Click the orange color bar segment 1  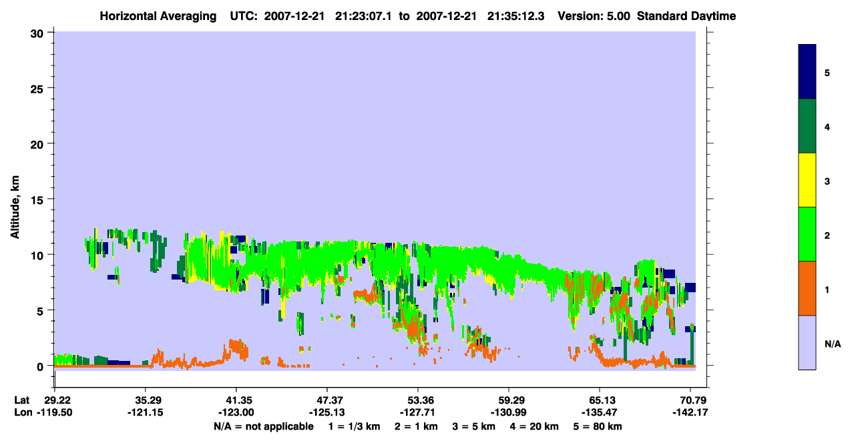point(807,288)
